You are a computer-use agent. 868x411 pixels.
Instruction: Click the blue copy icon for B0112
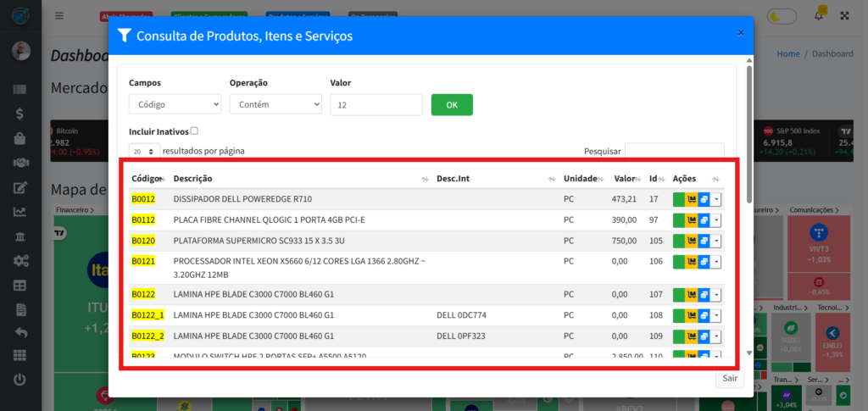pyautogui.click(x=704, y=220)
